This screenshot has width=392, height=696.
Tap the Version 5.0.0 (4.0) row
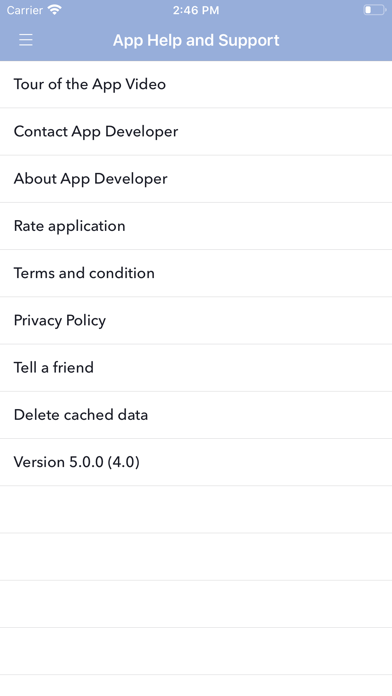[196, 462]
